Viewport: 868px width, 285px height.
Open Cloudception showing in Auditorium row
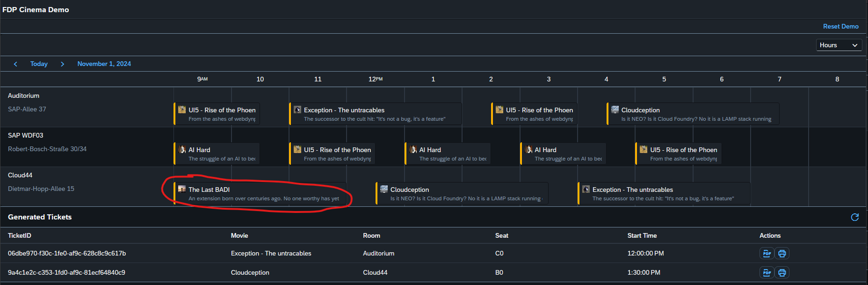pos(692,114)
